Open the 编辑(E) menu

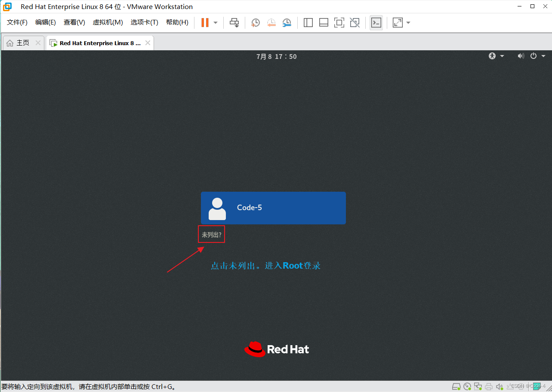point(46,22)
